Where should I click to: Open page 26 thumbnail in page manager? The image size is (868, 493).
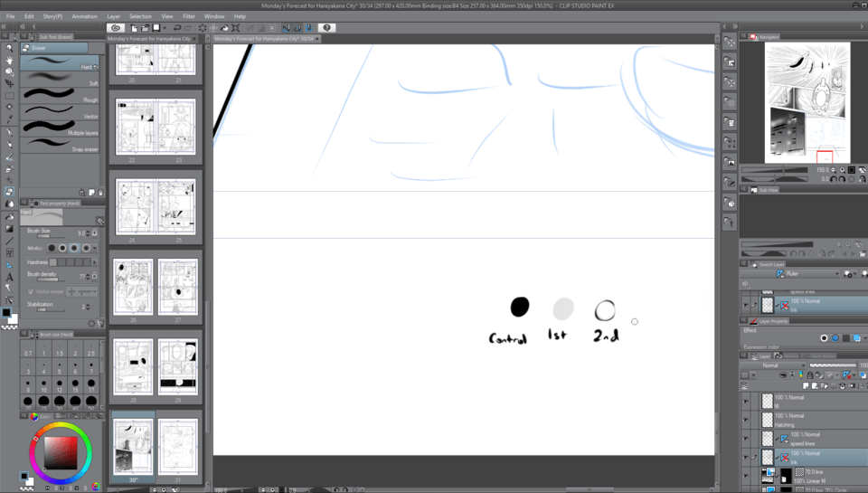coord(133,287)
